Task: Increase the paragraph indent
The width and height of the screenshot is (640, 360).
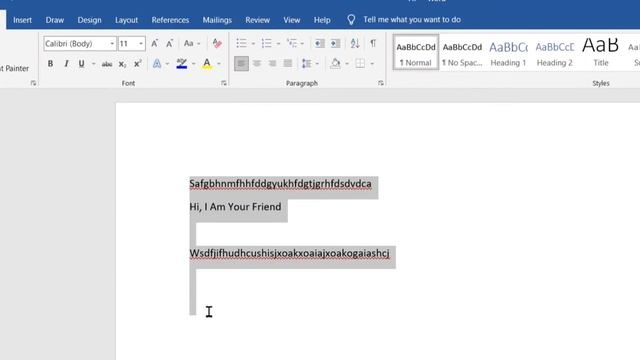Action: (x=335, y=43)
